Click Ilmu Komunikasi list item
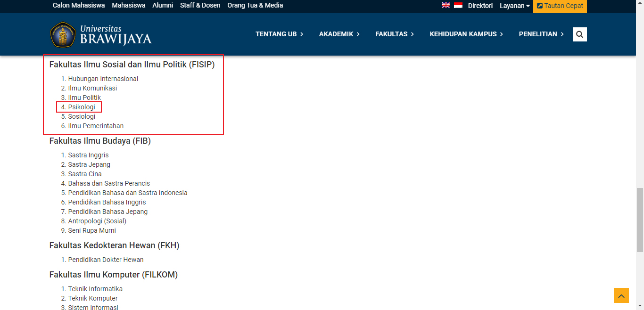The height and width of the screenshot is (310, 644). point(92,88)
